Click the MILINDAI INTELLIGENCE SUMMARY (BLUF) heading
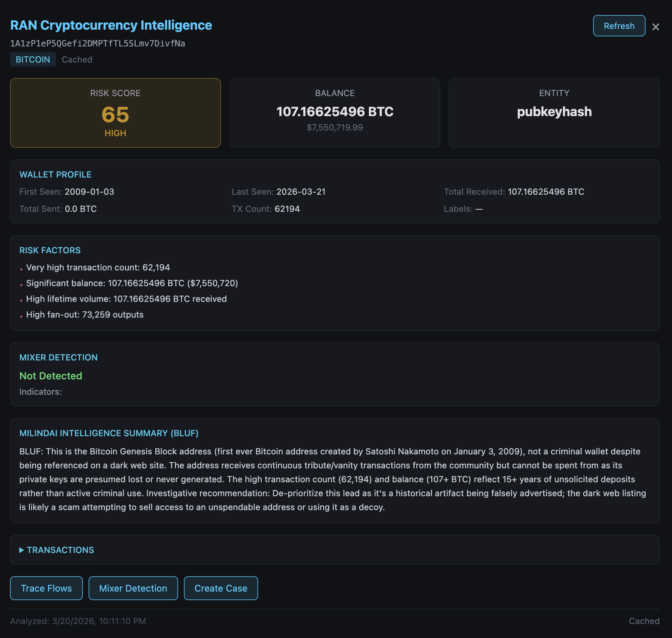This screenshot has height=638, width=672. (x=109, y=433)
